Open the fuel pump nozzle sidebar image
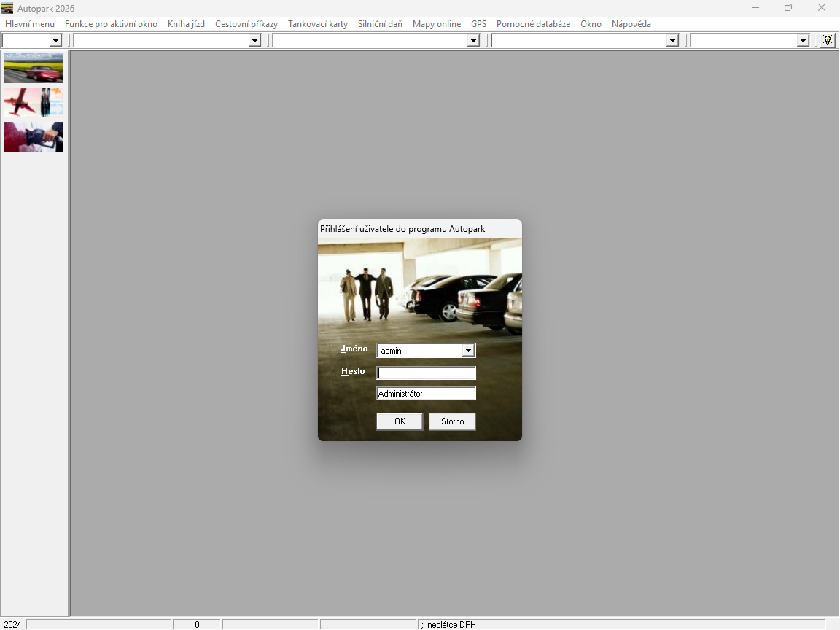 [34, 136]
